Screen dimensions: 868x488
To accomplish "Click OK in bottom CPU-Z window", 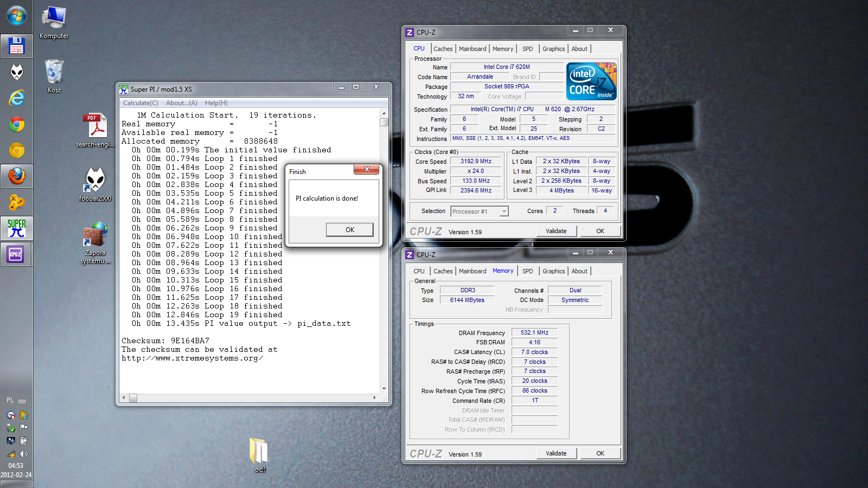I will pos(601,453).
